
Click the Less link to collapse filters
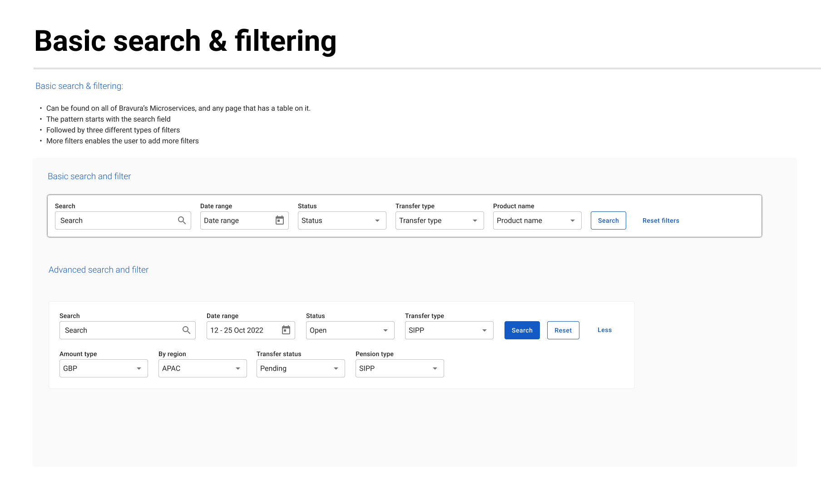[x=604, y=330]
